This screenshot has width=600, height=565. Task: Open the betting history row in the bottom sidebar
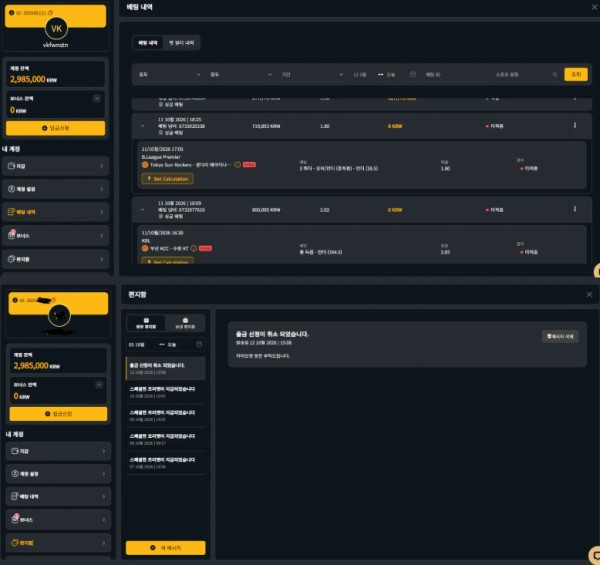pyautogui.click(x=59, y=497)
